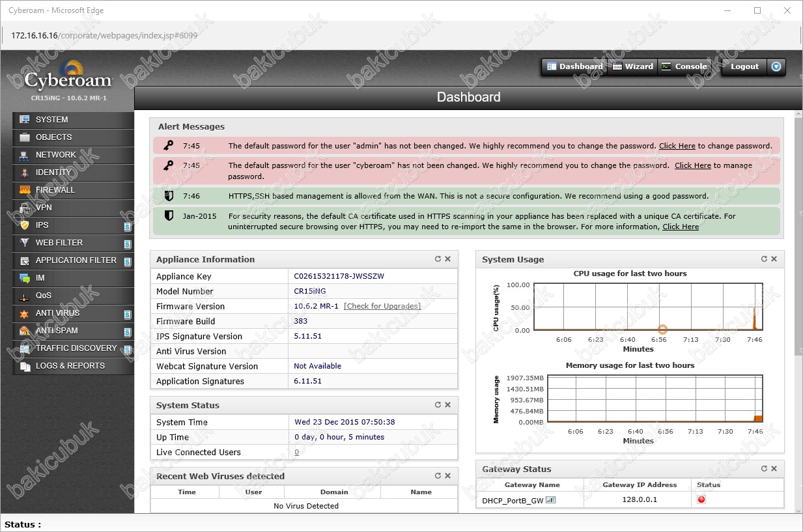Close the Gateway Status panel
Image resolution: width=803 pixels, height=532 pixels.
(774, 469)
